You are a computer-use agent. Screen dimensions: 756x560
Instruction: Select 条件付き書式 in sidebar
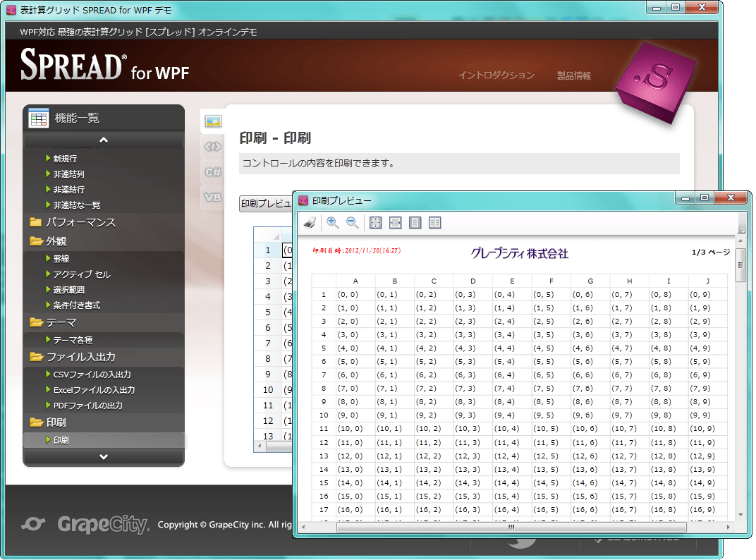pyautogui.click(x=77, y=305)
